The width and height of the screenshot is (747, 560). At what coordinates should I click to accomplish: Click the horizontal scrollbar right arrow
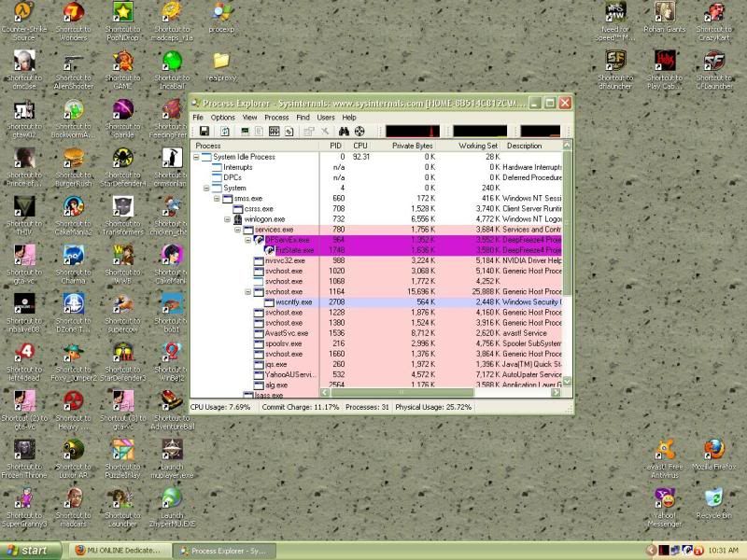click(556, 392)
